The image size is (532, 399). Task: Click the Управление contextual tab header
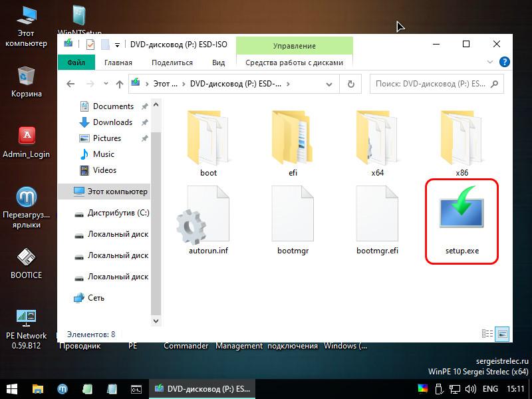294,46
